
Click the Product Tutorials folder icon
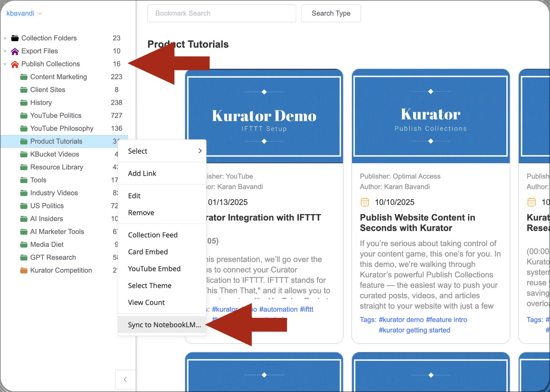pyautogui.click(x=24, y=141)
